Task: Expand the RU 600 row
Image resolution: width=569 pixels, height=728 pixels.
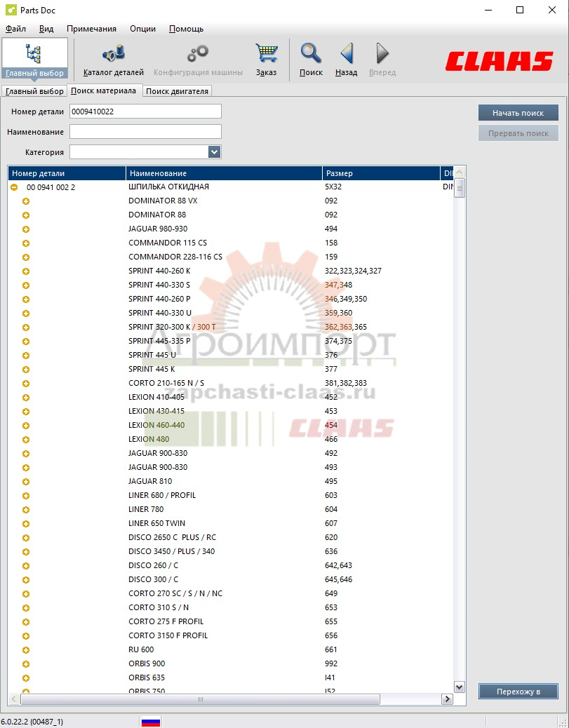Action: (x=26, y=649)
